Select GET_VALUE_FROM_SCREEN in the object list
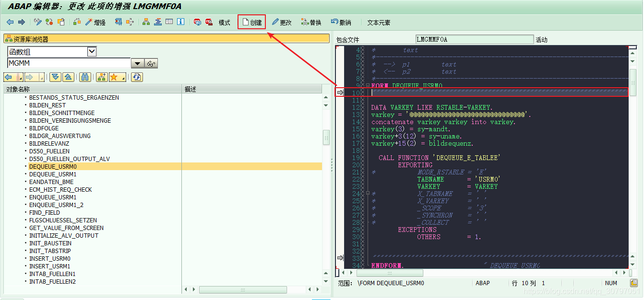The height and width of the screenshot is (300, 644). tap(66, 228)
